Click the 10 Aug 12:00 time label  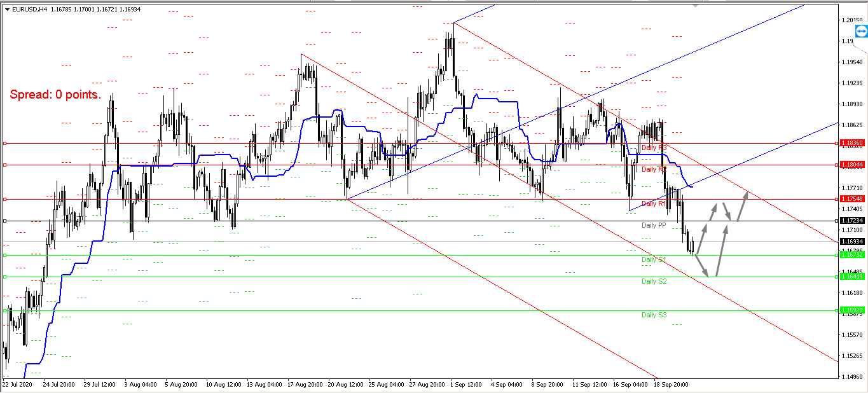[x=223, y=385]
